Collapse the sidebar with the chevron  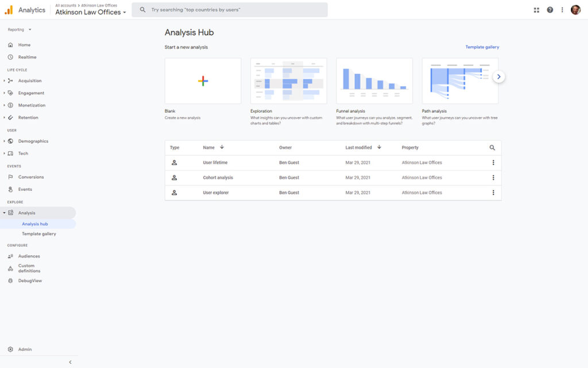70,362
